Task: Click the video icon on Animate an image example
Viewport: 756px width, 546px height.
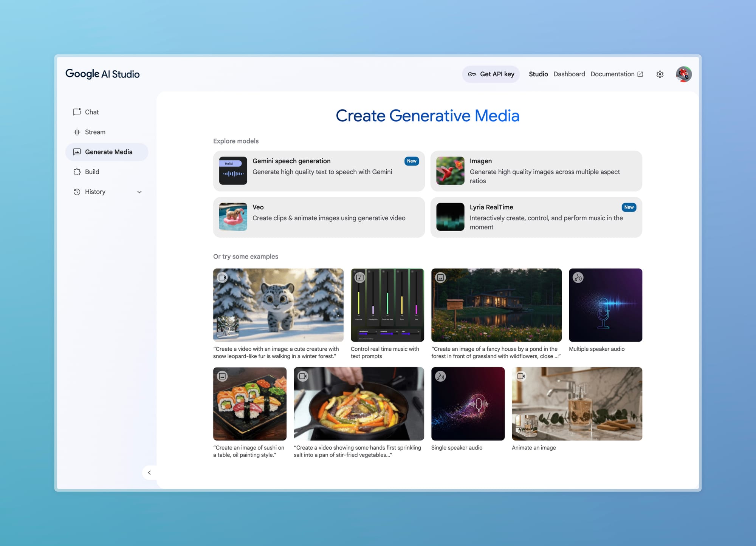Action: [521, 376]
